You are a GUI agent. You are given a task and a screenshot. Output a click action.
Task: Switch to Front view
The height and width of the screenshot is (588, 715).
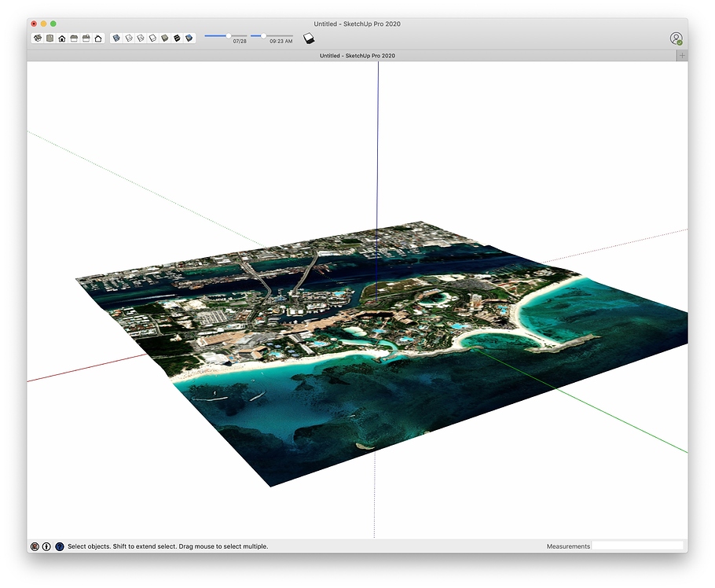tap(61, 37)
